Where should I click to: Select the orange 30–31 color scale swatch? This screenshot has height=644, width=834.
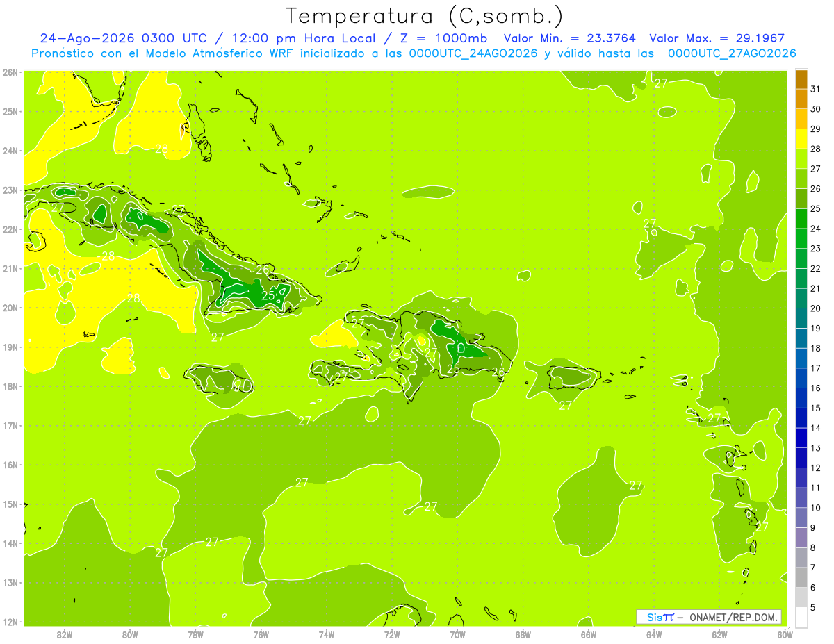[801, 99]
